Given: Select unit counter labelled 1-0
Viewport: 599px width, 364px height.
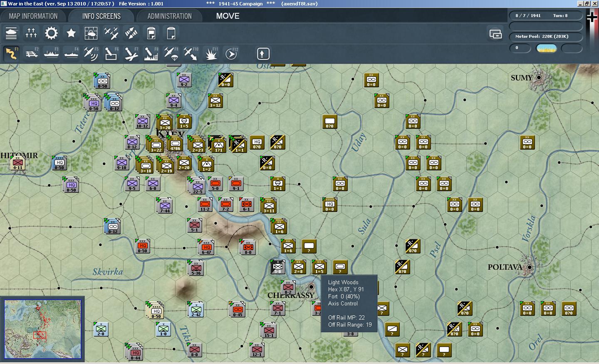Looking at the screenshot, I should [x=163, y=330].
